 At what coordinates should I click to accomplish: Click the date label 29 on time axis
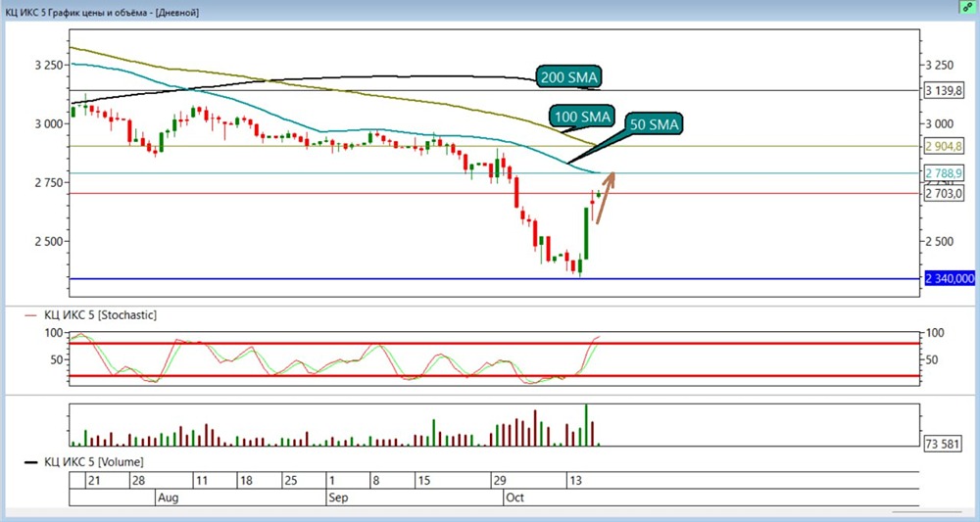click(x=500, y=481)
